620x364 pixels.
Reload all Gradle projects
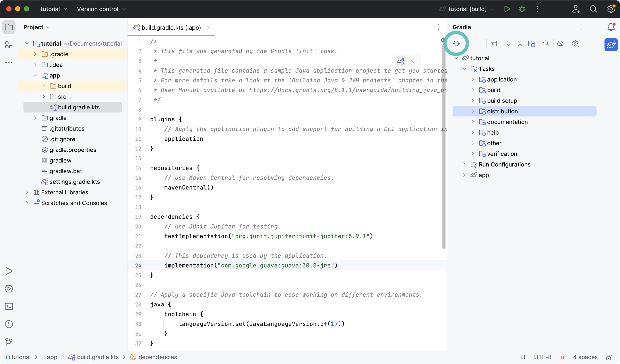point(456,44)
